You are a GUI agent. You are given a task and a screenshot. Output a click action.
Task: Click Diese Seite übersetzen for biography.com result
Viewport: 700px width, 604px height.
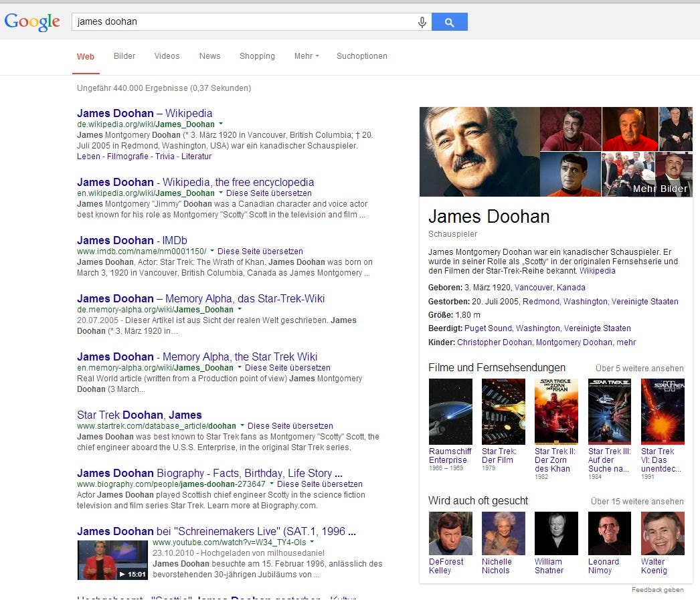(320, 484)
